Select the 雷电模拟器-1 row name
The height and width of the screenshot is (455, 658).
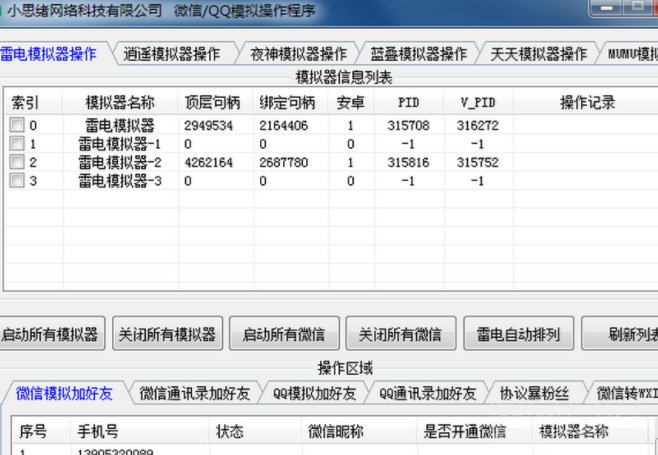pyautogui.click(x=120, y=144)
